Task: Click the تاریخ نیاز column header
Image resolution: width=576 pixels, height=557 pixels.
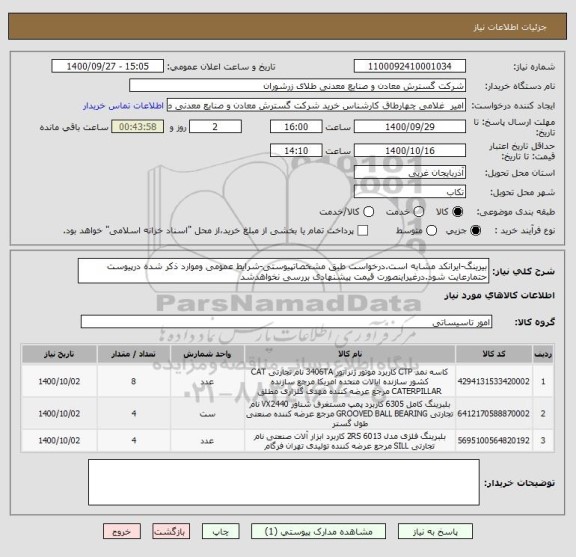Action: coord(59,354)
